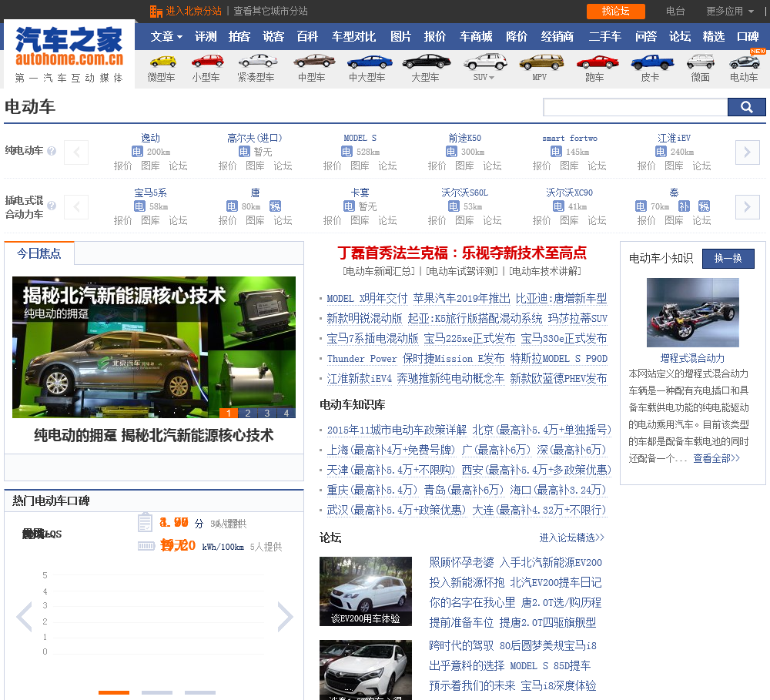Open 论坛 link under 前途K50
The width and height of the screenshot is (770, 700).
coord(492,166)
